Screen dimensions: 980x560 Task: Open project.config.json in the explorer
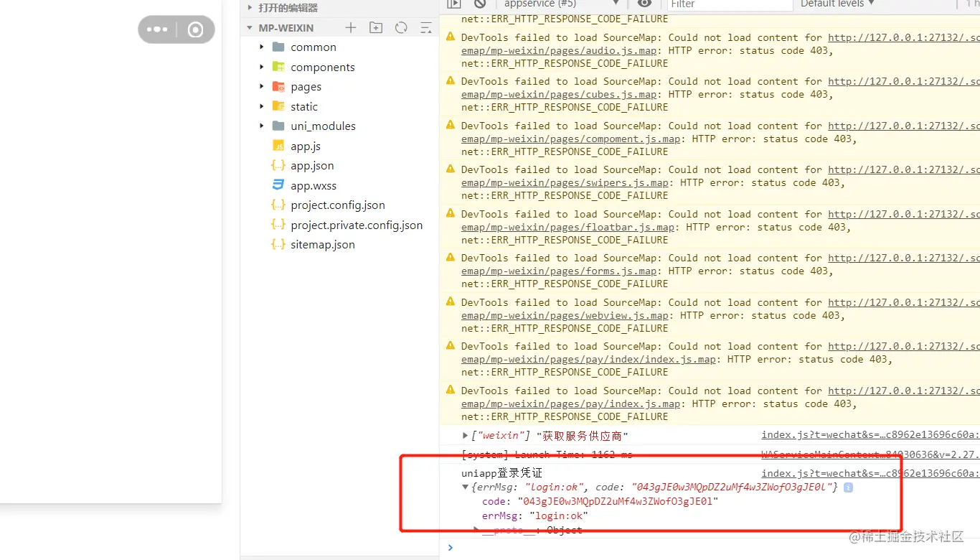(x=338, y=205)
